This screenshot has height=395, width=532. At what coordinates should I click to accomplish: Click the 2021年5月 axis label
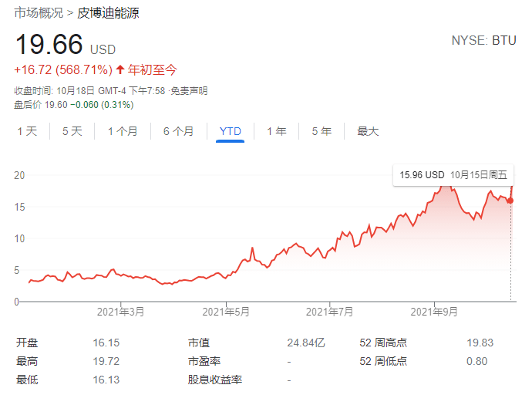226,312
